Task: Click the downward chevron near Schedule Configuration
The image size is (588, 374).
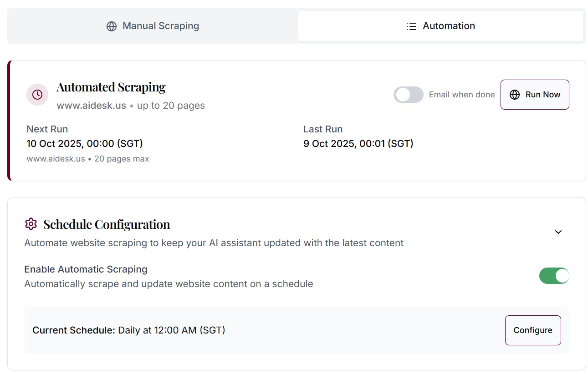Action: coord(558,232)
